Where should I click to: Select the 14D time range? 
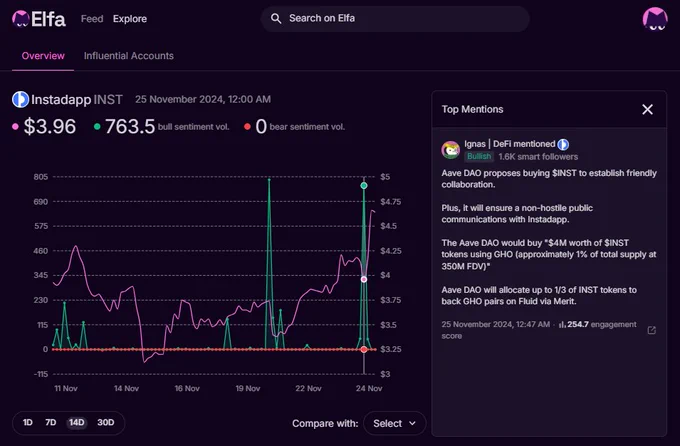(x=77, y=423)
